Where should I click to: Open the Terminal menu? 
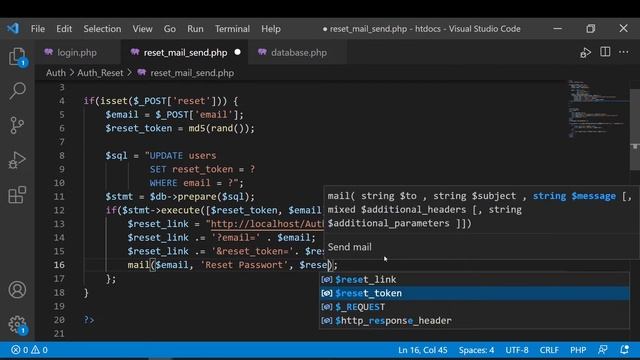coord(232,29)
